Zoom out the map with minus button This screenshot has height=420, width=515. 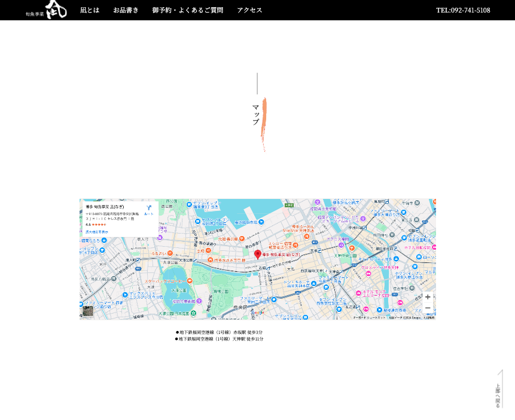(x=427, y=308)
